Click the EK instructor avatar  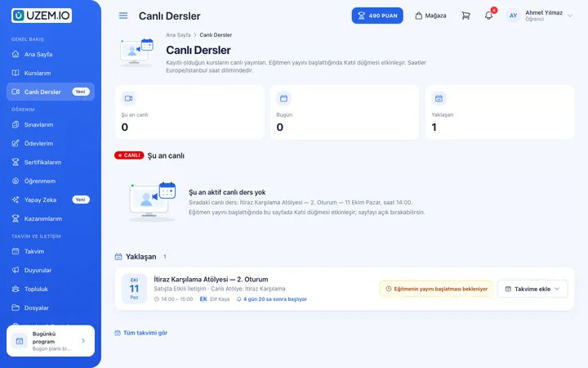pyautogui.click(x=203, y=299)
